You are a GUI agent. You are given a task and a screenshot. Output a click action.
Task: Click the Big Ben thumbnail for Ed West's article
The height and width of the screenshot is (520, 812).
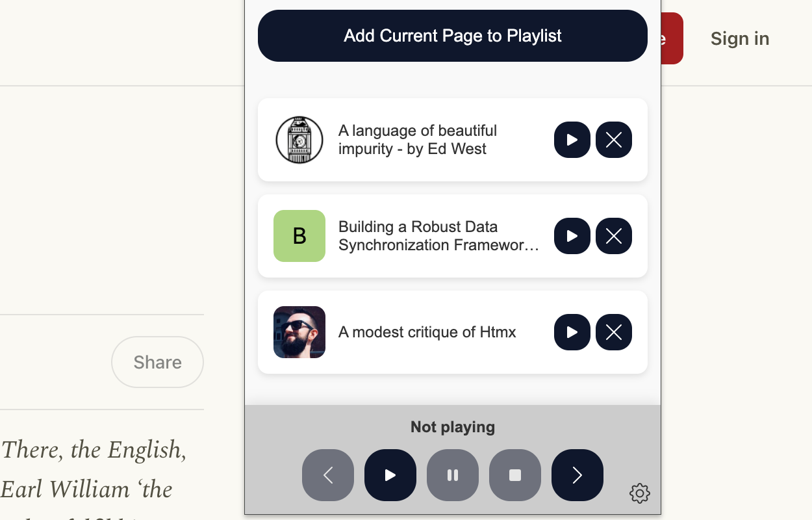(x=299, y=139)
